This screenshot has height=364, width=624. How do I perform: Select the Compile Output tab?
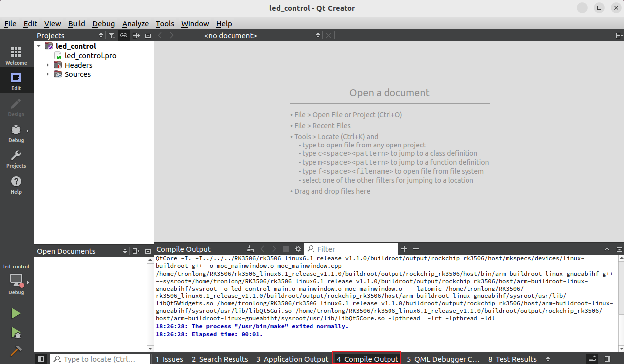[x=367, y=359]
